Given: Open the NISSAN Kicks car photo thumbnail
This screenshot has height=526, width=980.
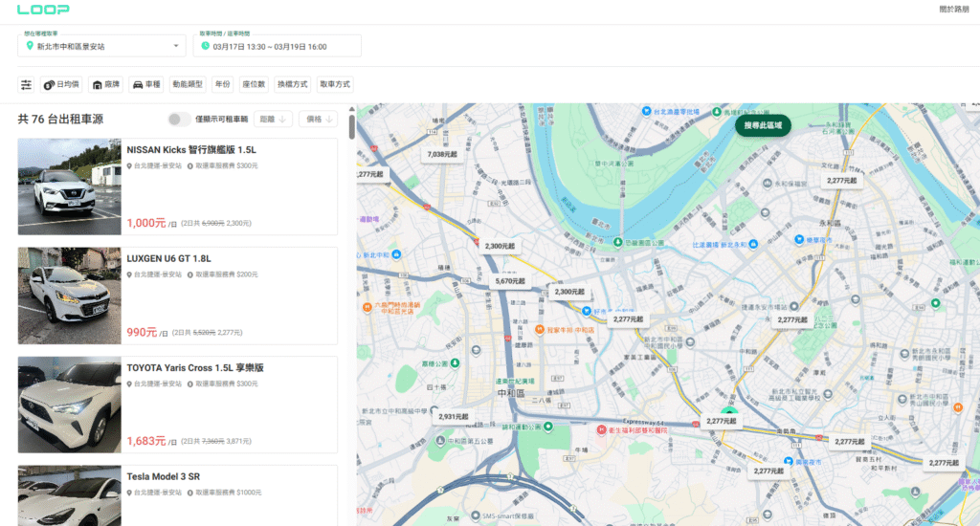Looking at the screenshot, I should coord(69,186).
